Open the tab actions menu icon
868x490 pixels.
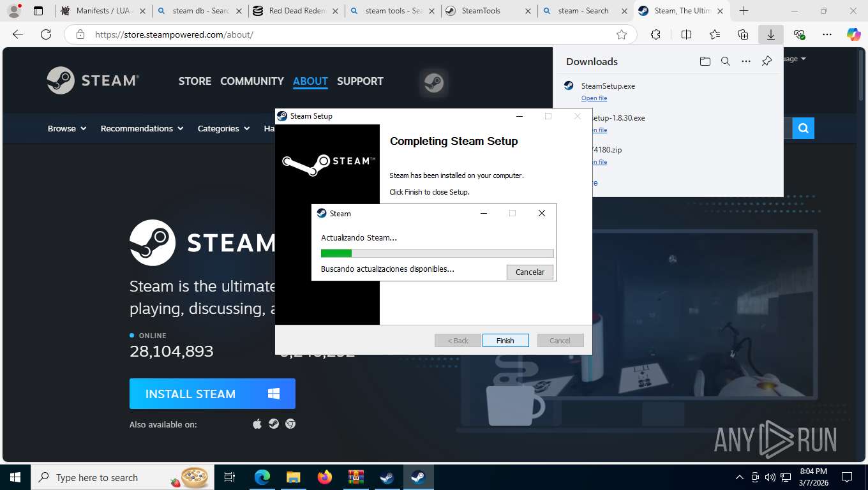coord(38,11)
